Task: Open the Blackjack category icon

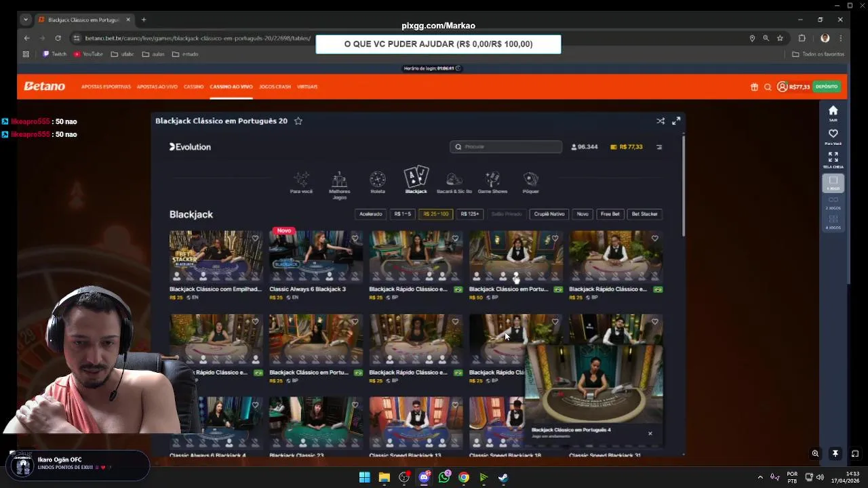Action: [x=416, y=180]
